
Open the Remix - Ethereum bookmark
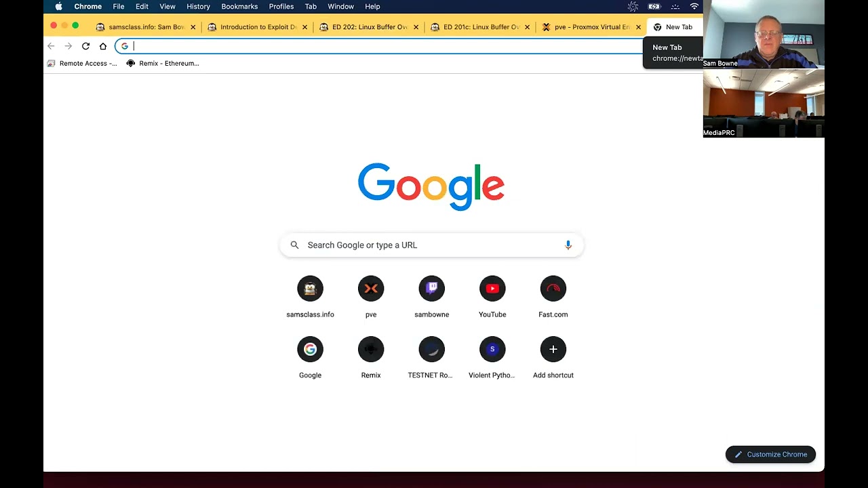click(163, 63)
